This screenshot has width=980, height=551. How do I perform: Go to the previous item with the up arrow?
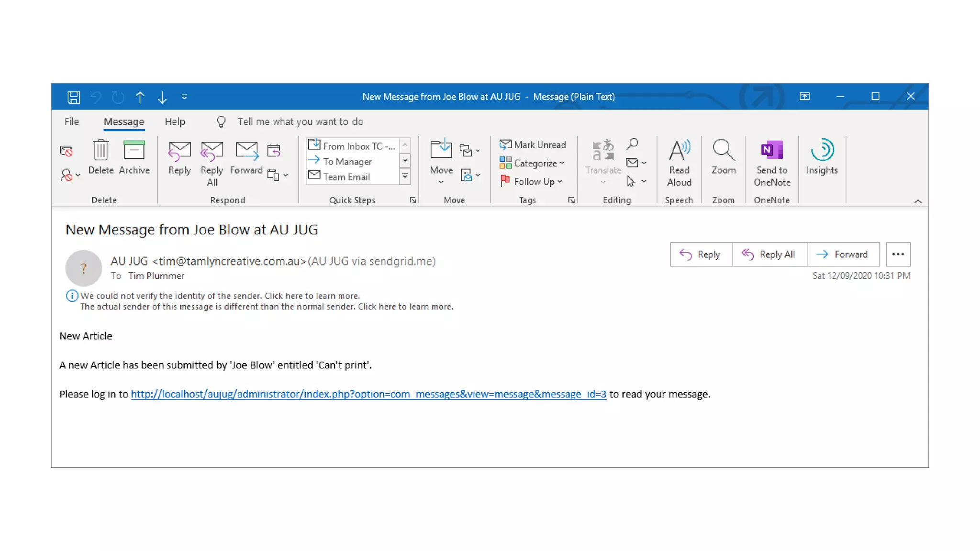pos(140,97)
